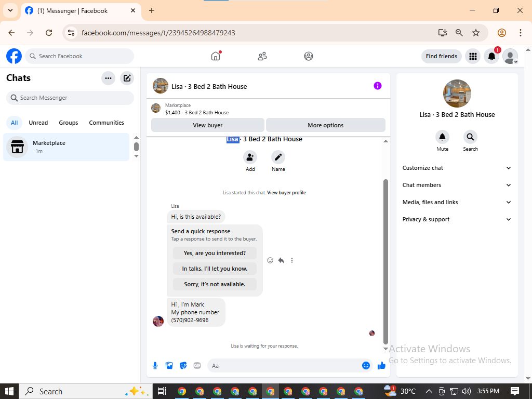Choose a sticker
The width and height of the screenshot is (532, 399).
[183, 365]
